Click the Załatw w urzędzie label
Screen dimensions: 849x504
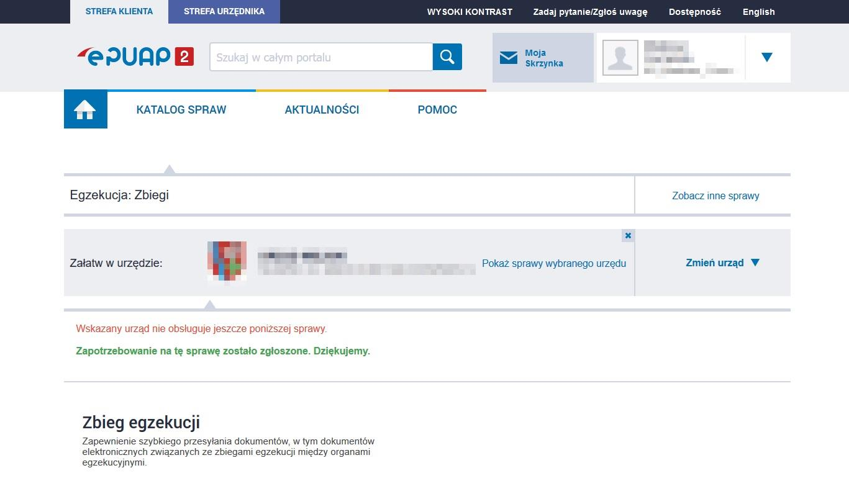point(116,263)
